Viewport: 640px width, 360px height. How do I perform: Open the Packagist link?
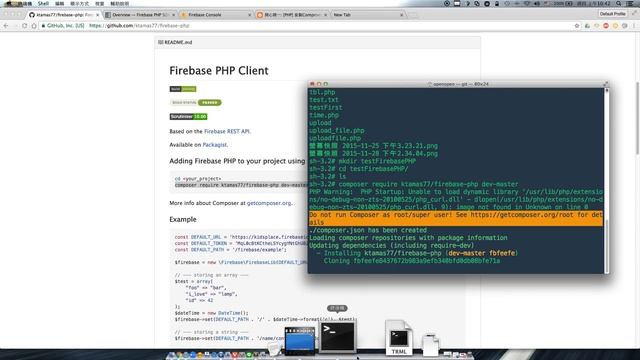[215, 145]
